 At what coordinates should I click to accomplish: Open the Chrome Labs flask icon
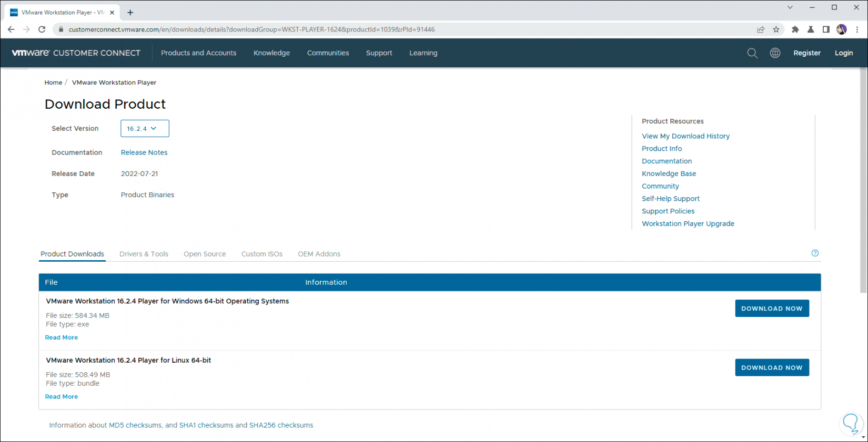[x=811, y=29]
